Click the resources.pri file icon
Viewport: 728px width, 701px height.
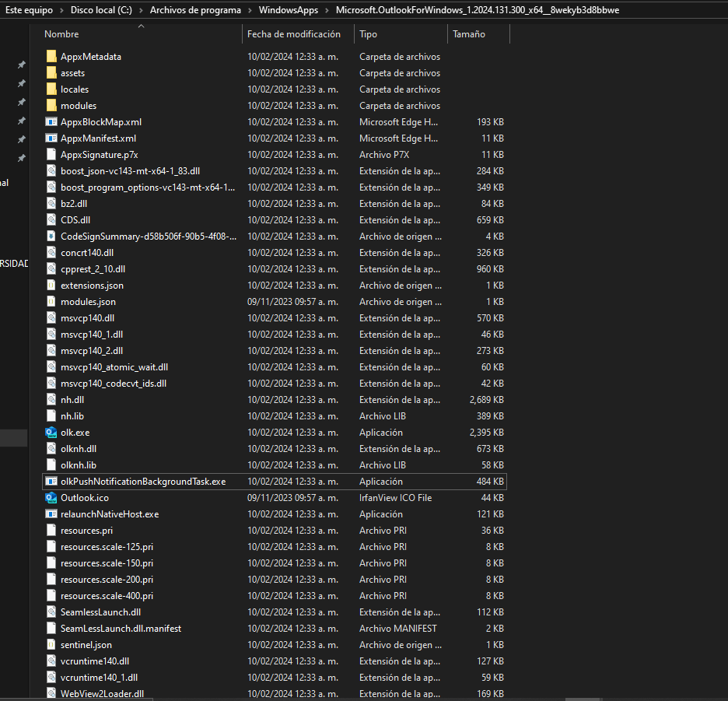[51, 530]
